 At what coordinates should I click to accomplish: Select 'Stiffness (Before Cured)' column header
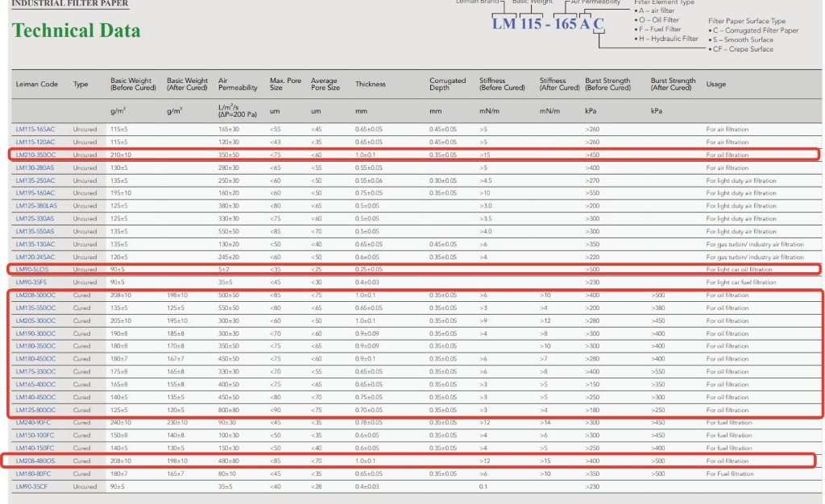pyautogui.click(x=502, y=84)
